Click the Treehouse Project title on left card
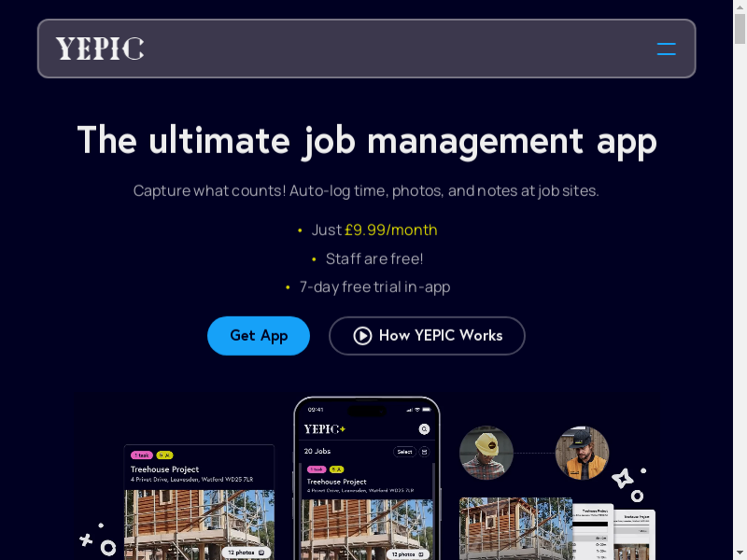This screenshot has height=560, width=747. point(164,469)
